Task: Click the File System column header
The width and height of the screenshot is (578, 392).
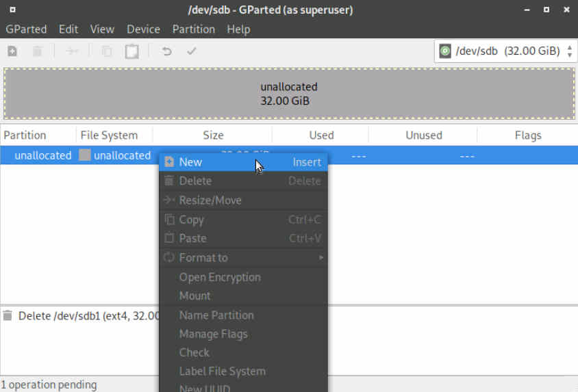Action: point(114,135)
